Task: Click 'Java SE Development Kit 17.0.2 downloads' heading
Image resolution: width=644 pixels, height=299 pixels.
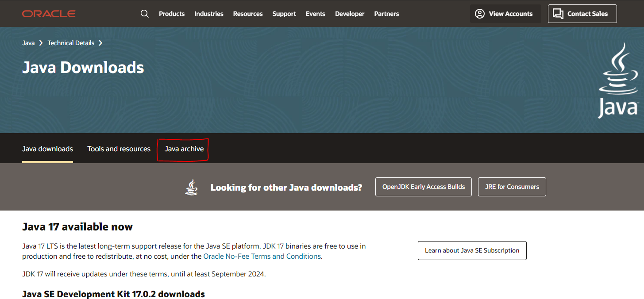Action: click(x=113, y=294)
